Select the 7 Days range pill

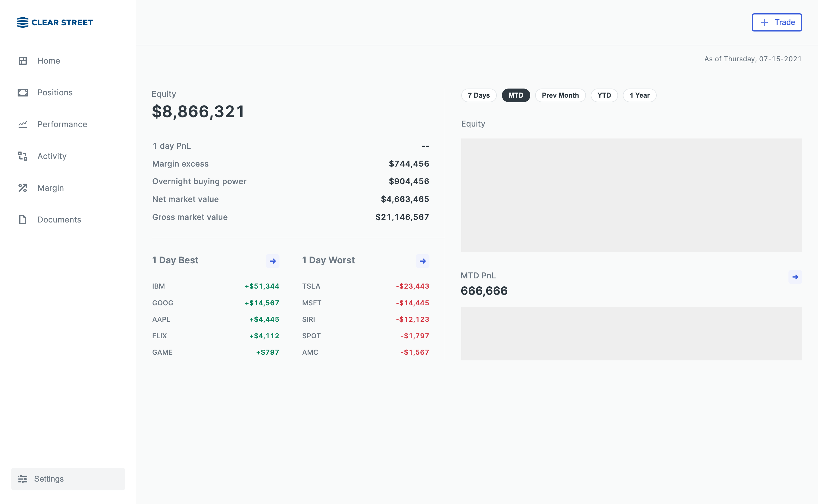click(479, 95)
